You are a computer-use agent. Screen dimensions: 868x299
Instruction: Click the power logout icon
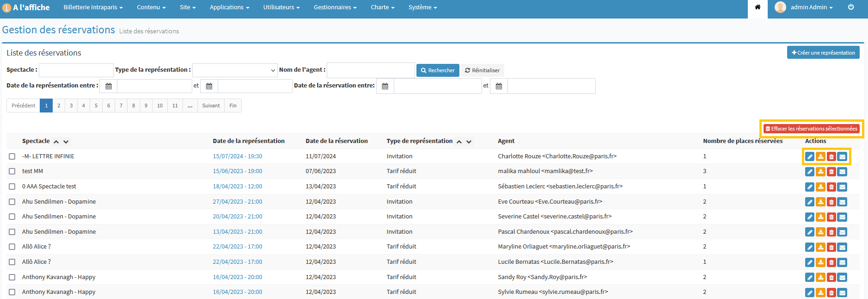pyautogui.click(x=851, y=7)
